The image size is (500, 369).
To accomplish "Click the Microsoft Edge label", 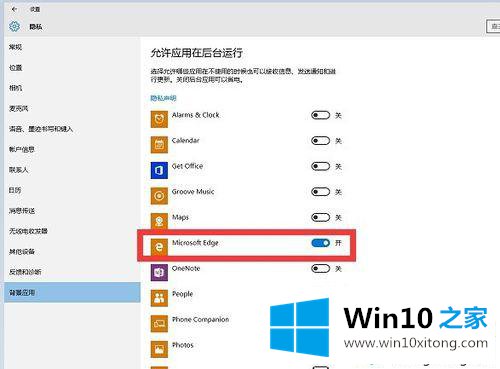I will [x=195, y=243].
